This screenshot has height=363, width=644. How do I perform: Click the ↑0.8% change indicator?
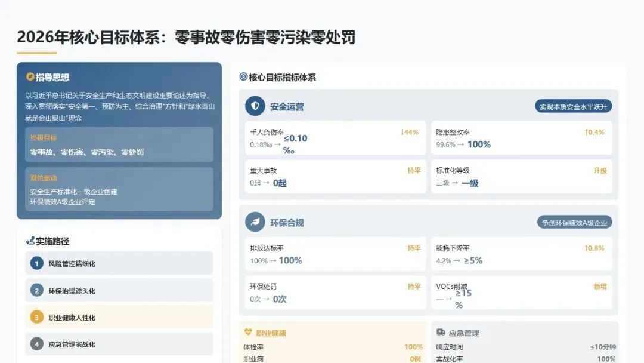[595, 248]
